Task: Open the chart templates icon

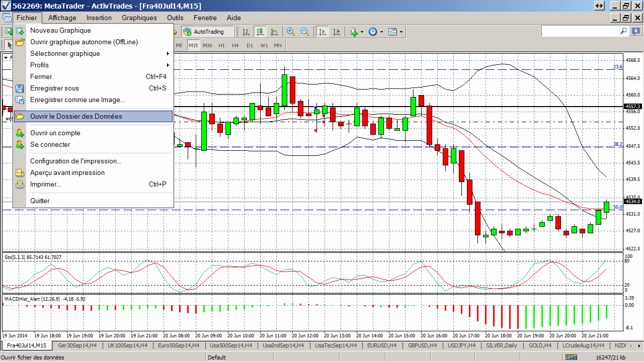Action: click(392, 32)
